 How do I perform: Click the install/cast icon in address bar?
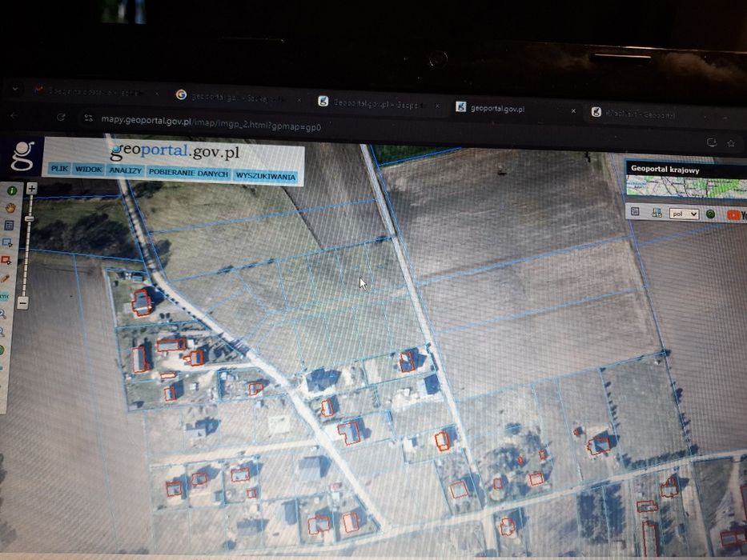point(712,142)
